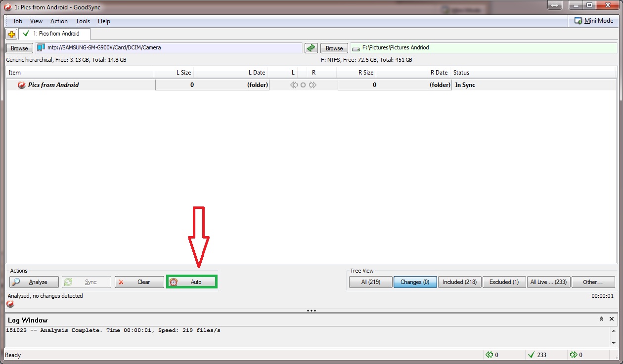The image size is (623, 364).
Task: Open the View menu
Action: pos(36,21)
